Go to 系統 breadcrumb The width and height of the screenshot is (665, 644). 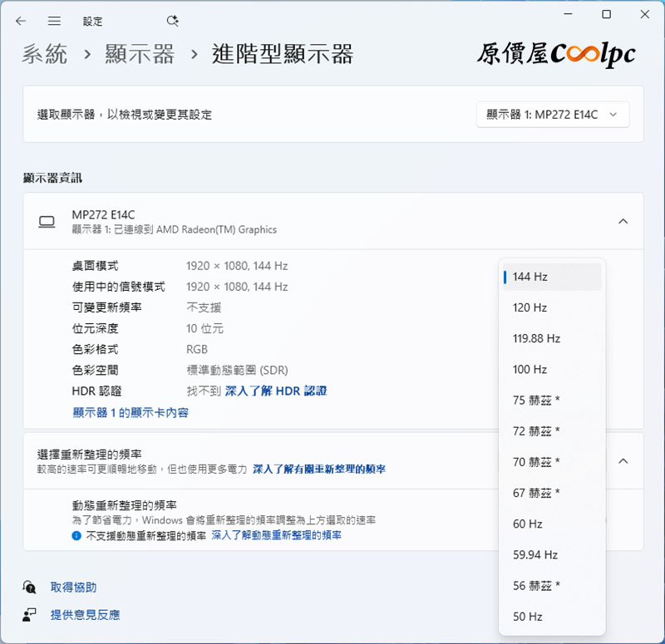[45, 55]
